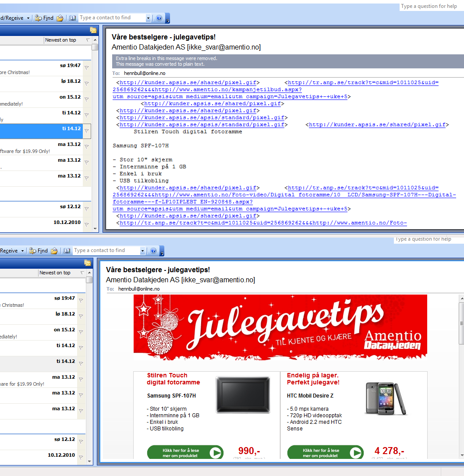Click Find button in lower Outlook toolbar
Screen dimensions: 464x476
click(x=39, y=251)
